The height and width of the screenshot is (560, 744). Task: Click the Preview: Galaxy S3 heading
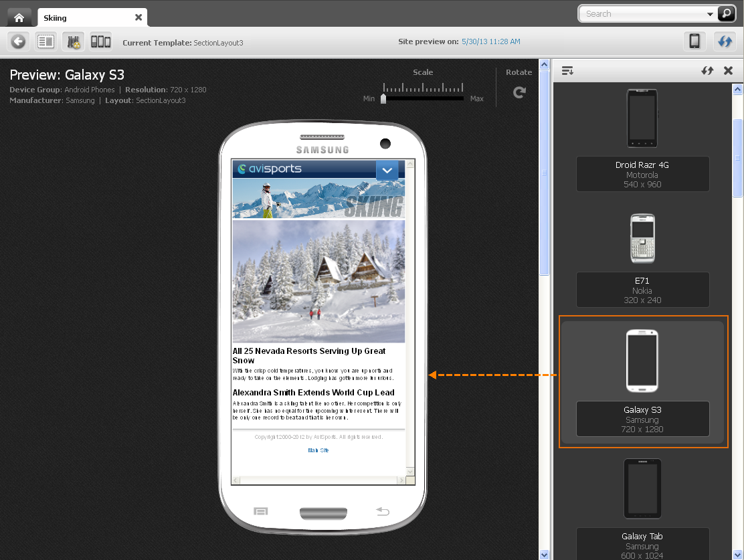pos(67,74)
